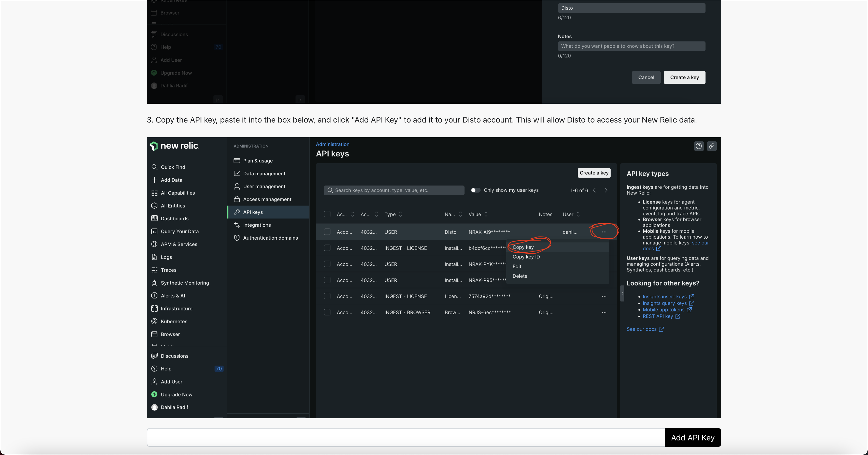868x455 pixels.
Task: Select Copy key from context menu
Action: click(523, 247)
